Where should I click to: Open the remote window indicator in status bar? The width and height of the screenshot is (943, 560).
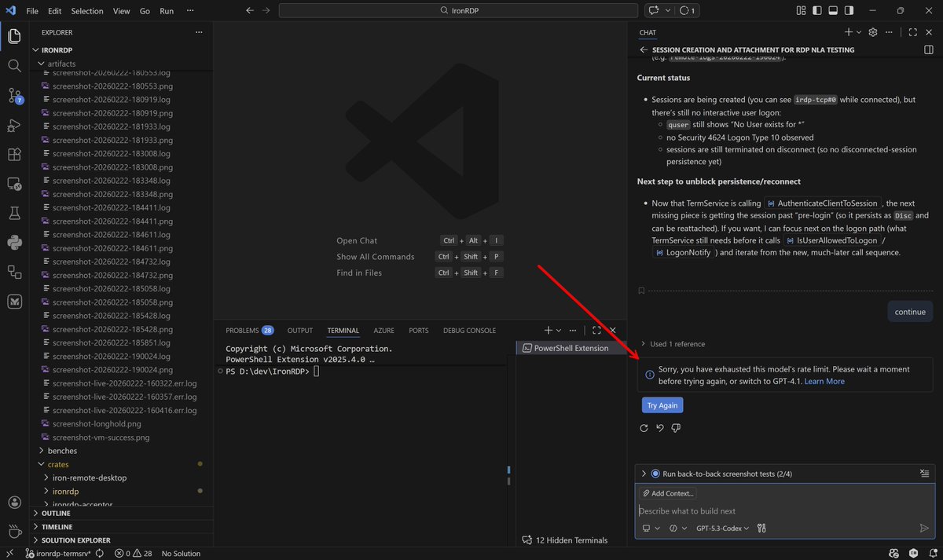(x=9, y=554)
